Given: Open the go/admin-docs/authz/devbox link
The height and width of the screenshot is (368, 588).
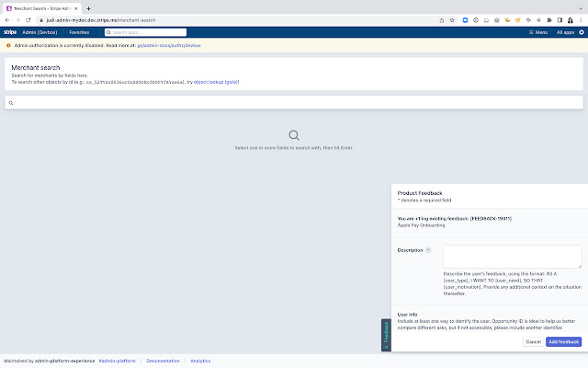Looking at the screenshot, I should [x=169, y=45].
